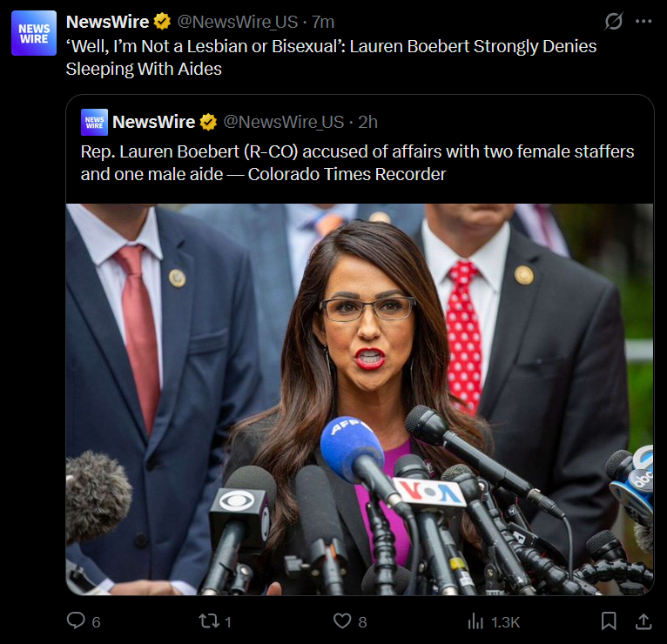Viewport: 667px width, 644px height.
Task: Click the quoted post's NewsWire name
Action: 153,122
